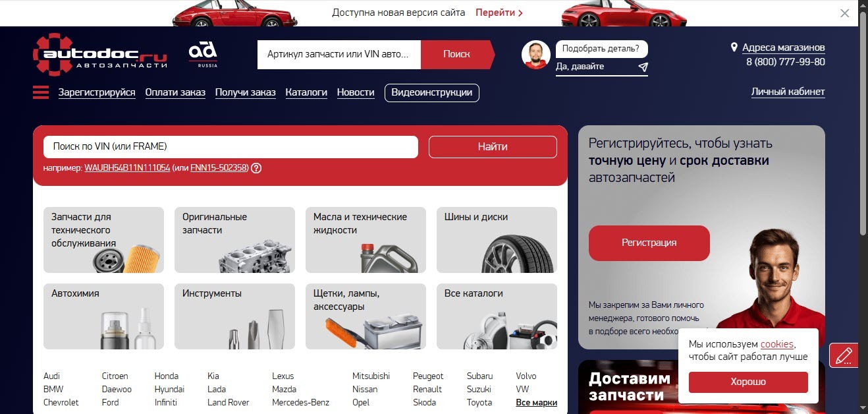Click the VIN or FRAME search field
The image size is (868, 414).
click(231, 146)
